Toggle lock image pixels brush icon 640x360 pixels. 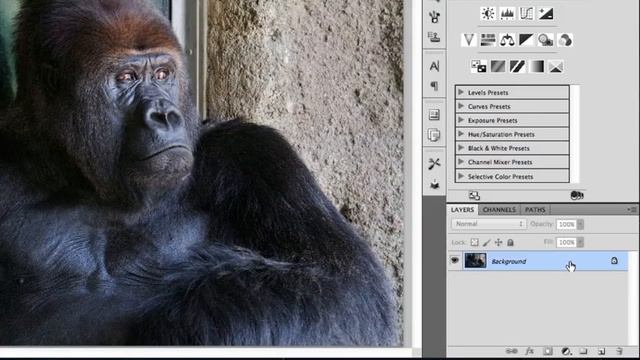pyautogui.click(x=487, y=242)
